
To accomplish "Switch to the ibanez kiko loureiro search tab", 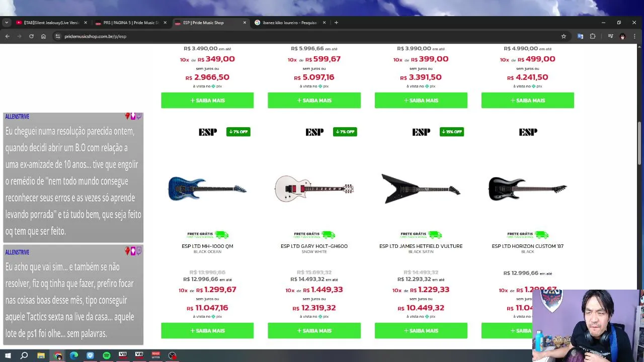I will click(289, 23).
